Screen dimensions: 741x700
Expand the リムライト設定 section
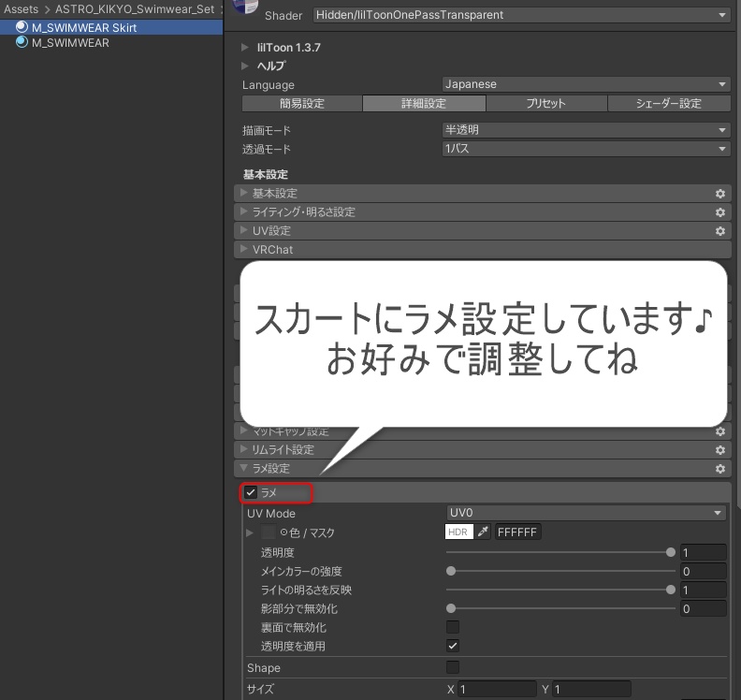tap(244, 449)
